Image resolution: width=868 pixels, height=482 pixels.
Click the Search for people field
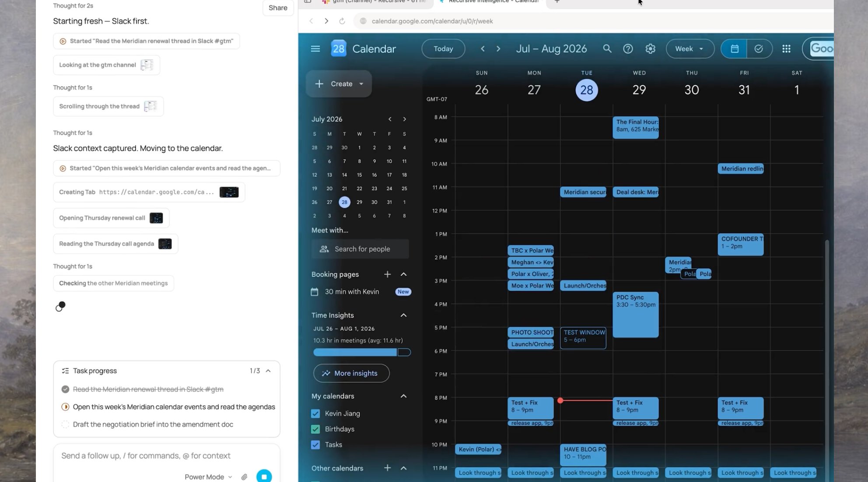pyautogui.click(x=360, y=249)
